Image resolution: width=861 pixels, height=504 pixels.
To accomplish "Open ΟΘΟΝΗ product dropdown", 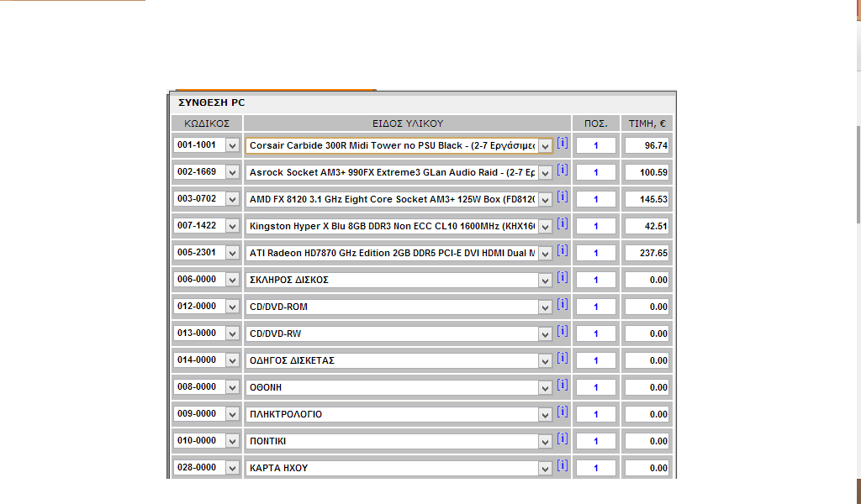I will point(545,388).
